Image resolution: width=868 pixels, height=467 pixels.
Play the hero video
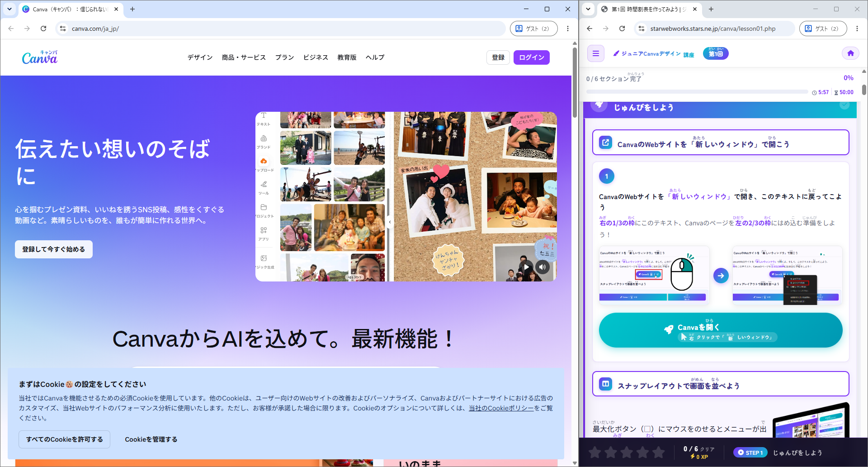[526, 267]
